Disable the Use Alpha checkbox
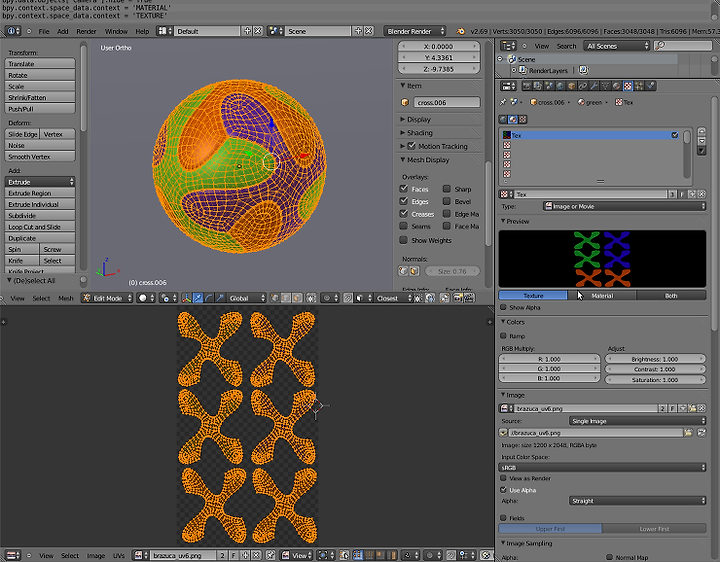720x562 pixels. pyautogui.click(x=503, y=489)
